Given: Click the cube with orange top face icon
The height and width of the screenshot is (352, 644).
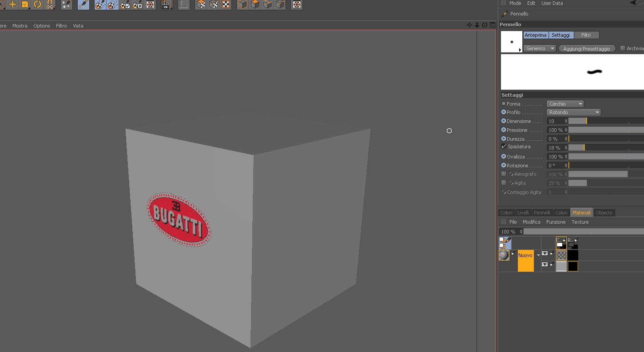Looking at the screenshot, I should point(255,4).
